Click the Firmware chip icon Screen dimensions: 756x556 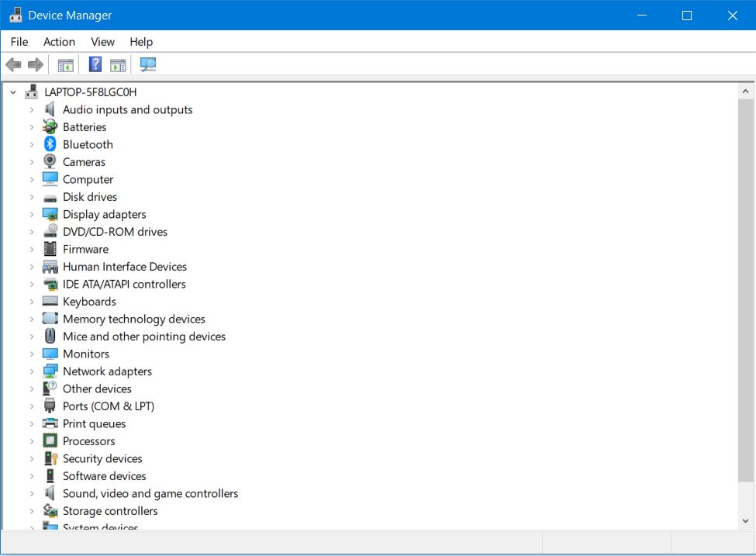point(50,249)
